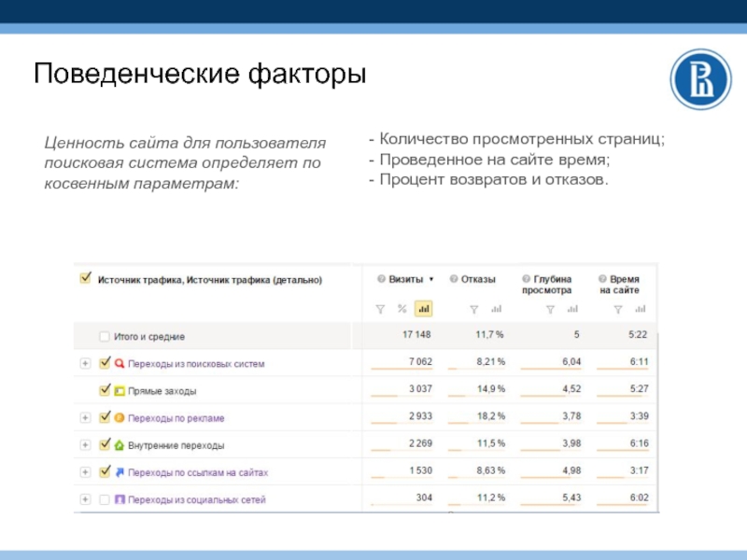Click the bar chart icon under Отказы

(497, 309)
